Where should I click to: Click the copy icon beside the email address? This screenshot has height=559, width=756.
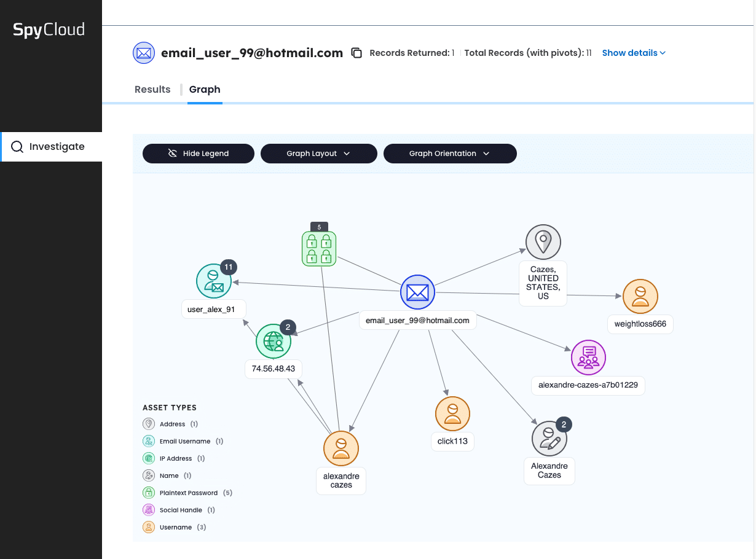[x=356, y=53]
